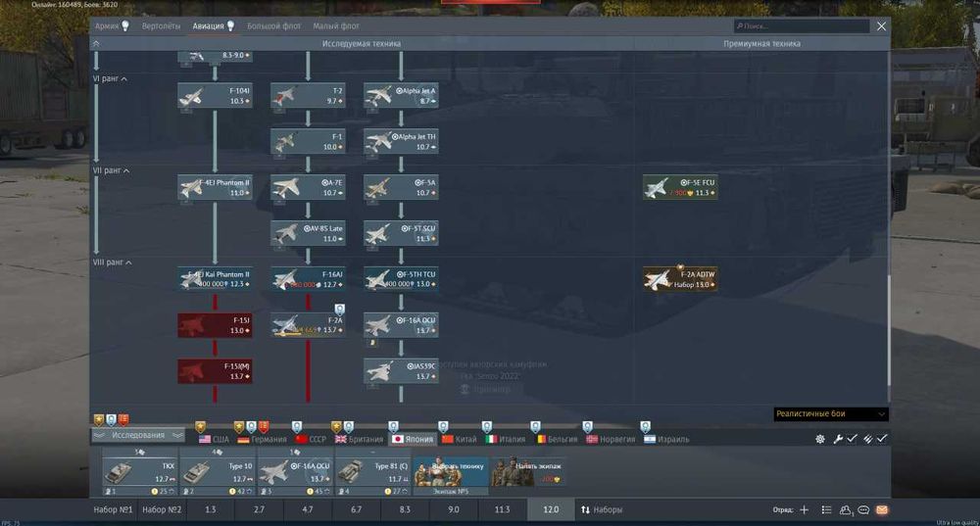Select the Израиль nation tab
This screenshot has height=526, width=980.
[666, 439]
